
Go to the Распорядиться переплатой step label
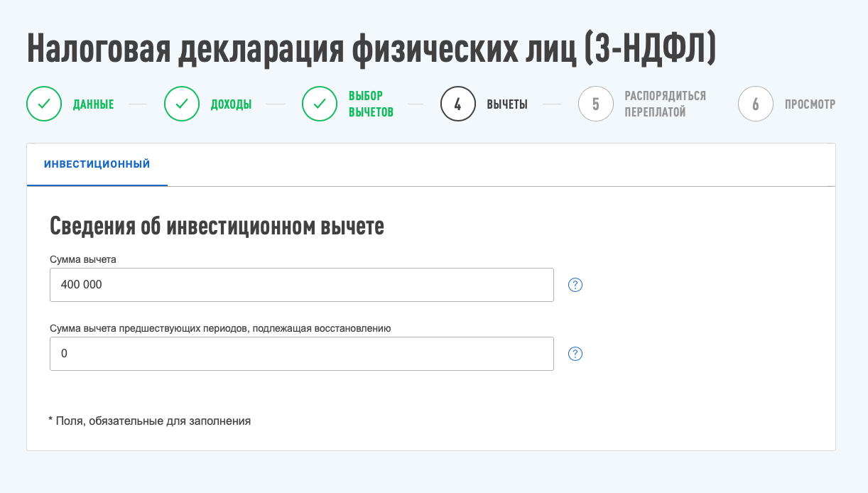pos(666,104)
